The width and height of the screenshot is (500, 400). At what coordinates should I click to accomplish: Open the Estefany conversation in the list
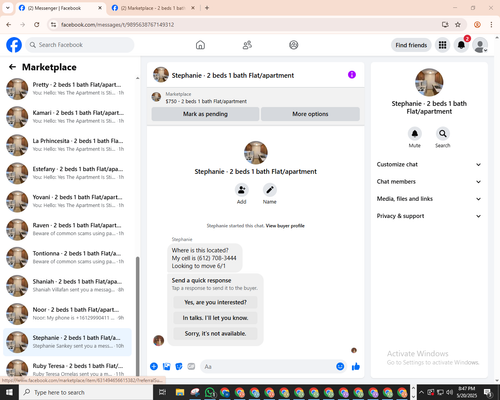[x=68, y=173]
